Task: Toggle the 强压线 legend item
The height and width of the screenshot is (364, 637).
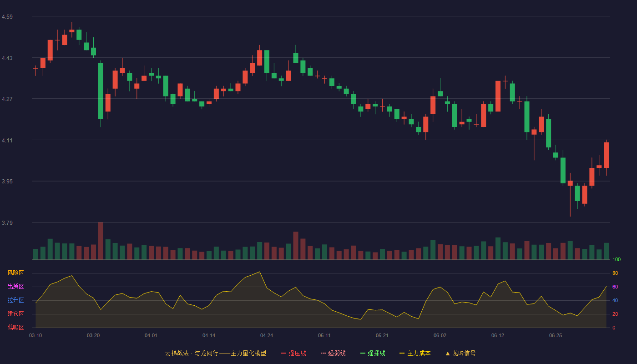Action: tap(293, 353)
